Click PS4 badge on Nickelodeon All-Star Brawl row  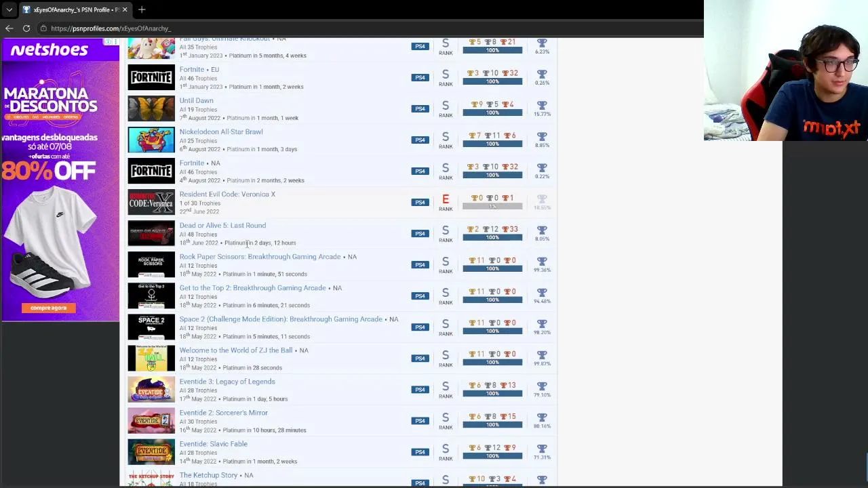(420, 140)
